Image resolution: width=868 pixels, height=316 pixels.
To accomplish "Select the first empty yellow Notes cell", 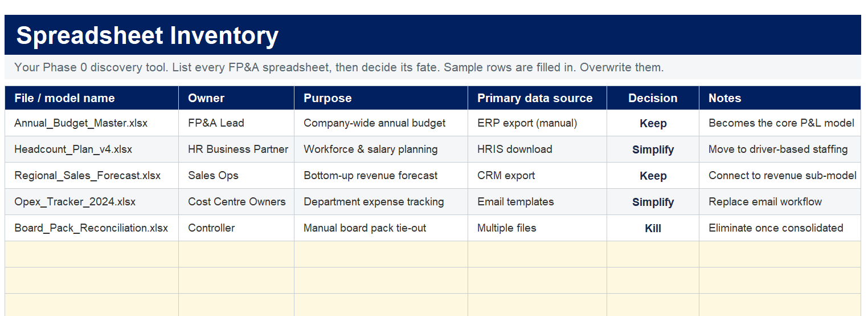I will click(780, 254).
